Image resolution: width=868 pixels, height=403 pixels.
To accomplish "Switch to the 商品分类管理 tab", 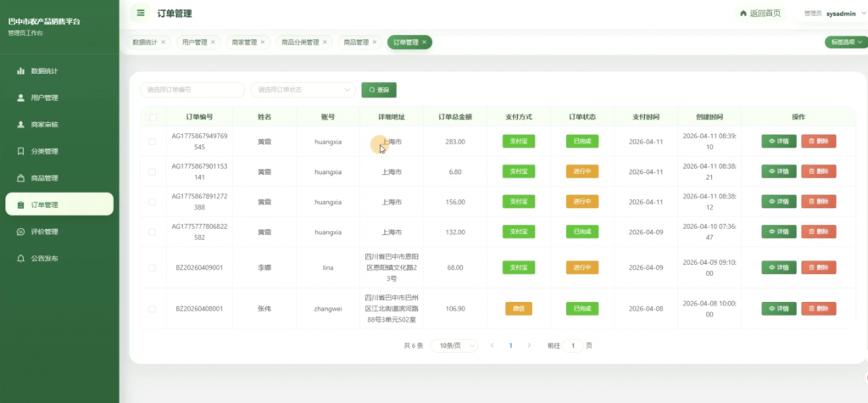I will pyautogui.click(x=300, y=42).
